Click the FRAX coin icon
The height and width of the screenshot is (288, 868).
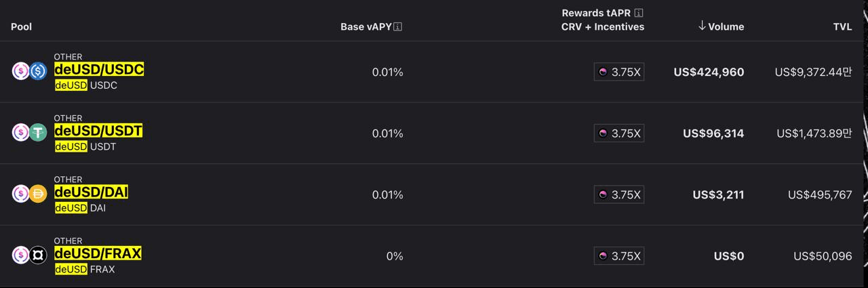coord(38,255)
